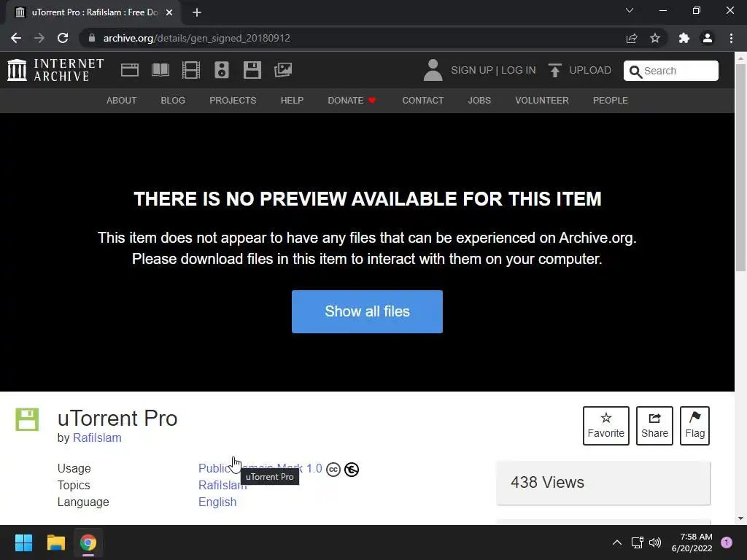The width and height of the screenshot is (747, 560).
Task: Click the Favorite button
Action: (606, 426)
